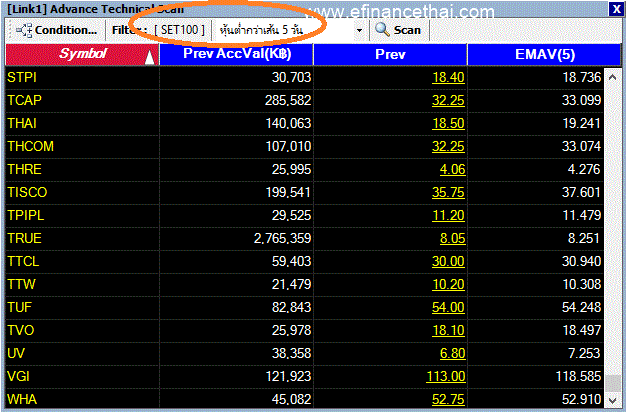Open the VGI price 113.00 link
627x413 pixels.
click(x=445, y=376)
